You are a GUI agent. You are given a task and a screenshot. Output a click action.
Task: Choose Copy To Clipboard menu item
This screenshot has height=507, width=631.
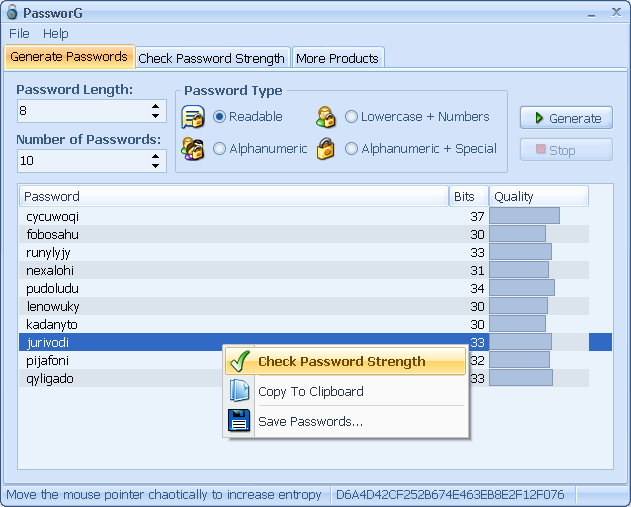[x=345, y=391]
